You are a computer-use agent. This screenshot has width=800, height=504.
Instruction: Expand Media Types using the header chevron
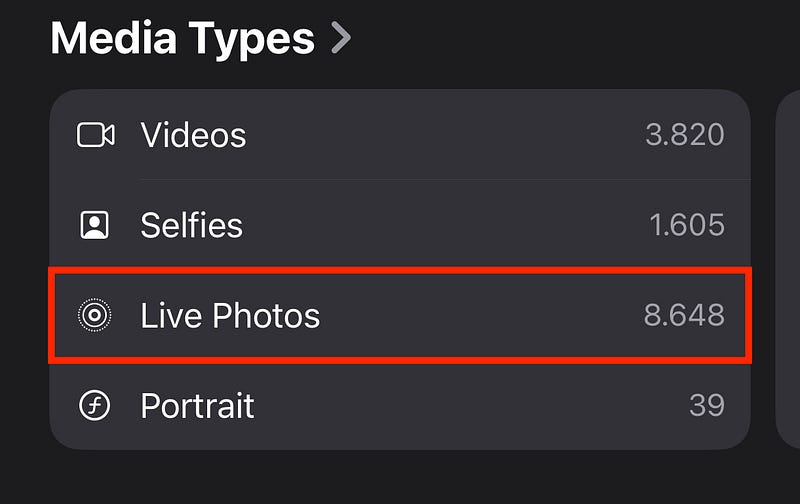pos(341,39)
